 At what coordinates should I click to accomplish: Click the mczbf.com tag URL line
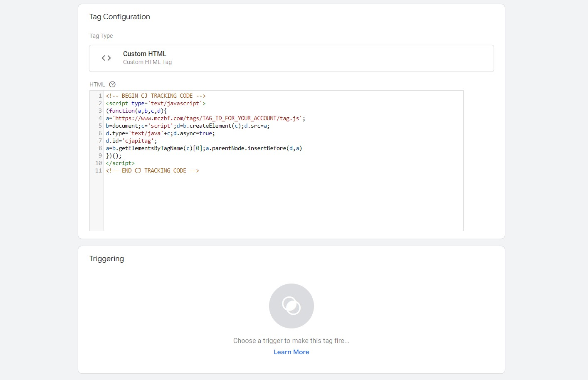(206, 118)
